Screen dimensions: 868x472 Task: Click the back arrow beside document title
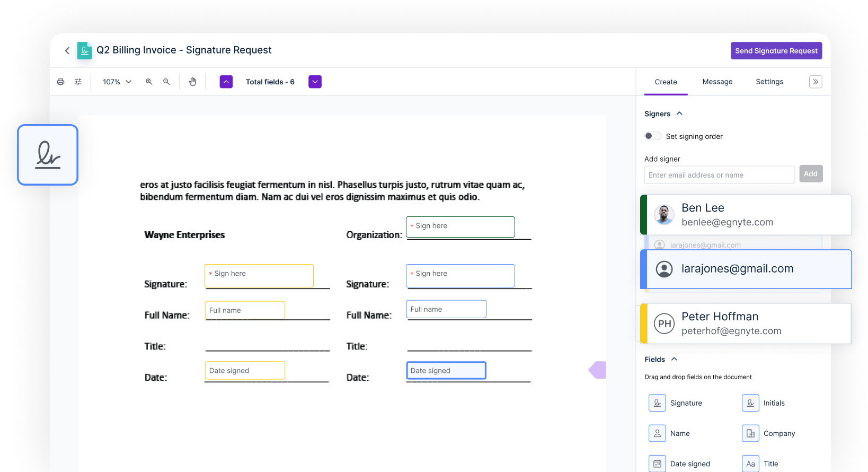(67, 50)
